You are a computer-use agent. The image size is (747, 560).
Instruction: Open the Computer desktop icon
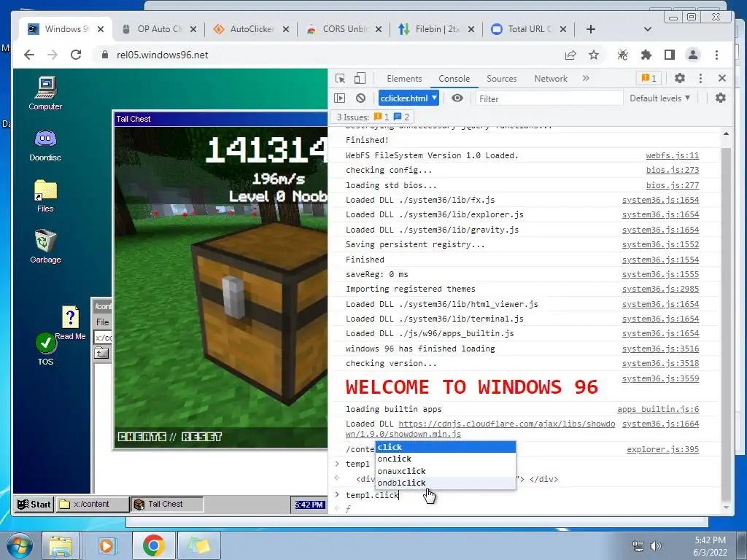[x=45, y=93]
